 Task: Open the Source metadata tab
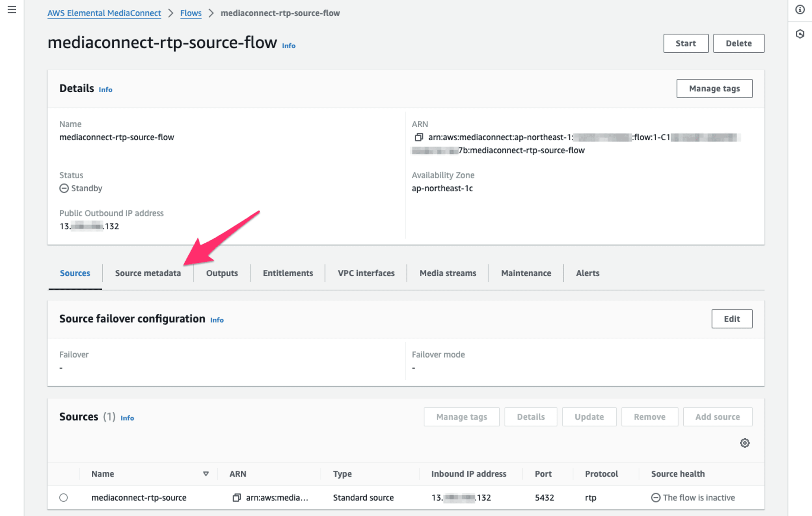(148, 273)
